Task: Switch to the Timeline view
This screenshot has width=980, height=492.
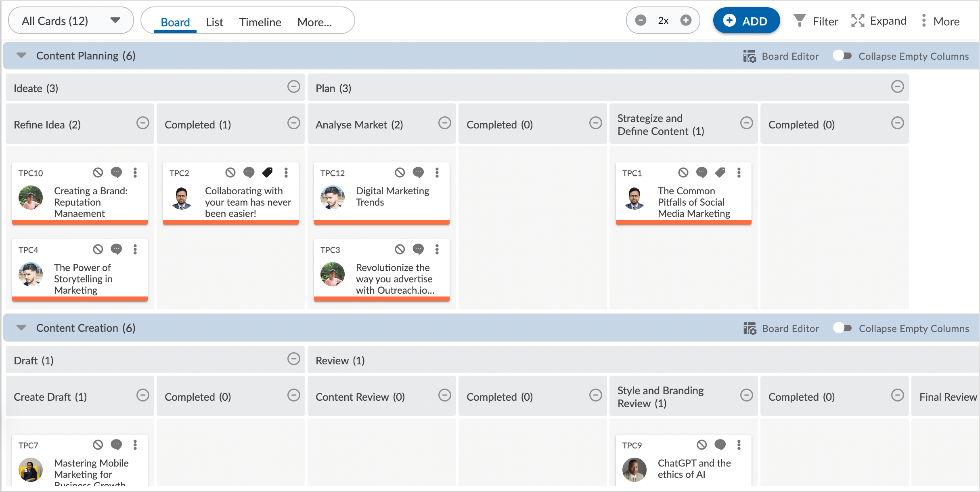Action: (x=260, y=22)
